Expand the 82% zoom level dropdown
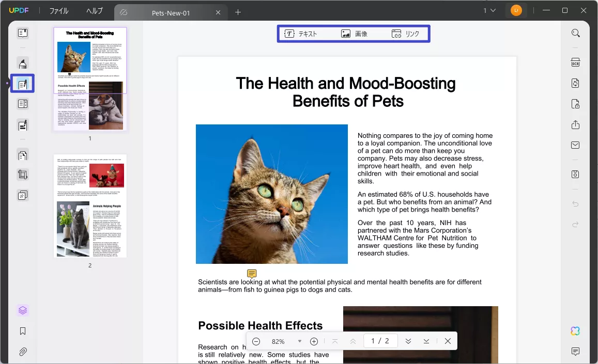The image size is (598, 364). tap(300, 341)
